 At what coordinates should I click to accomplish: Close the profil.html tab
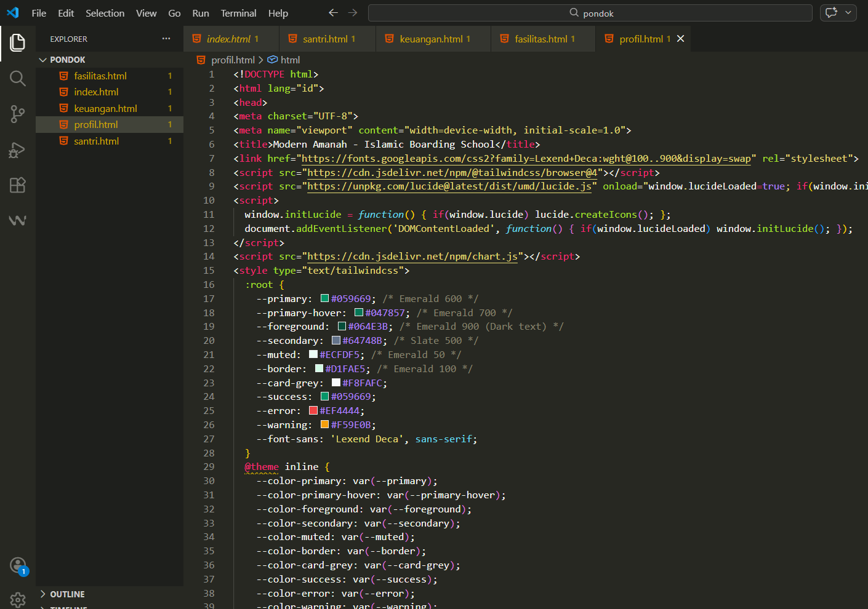pyautogui.click(x=680, y=39)
